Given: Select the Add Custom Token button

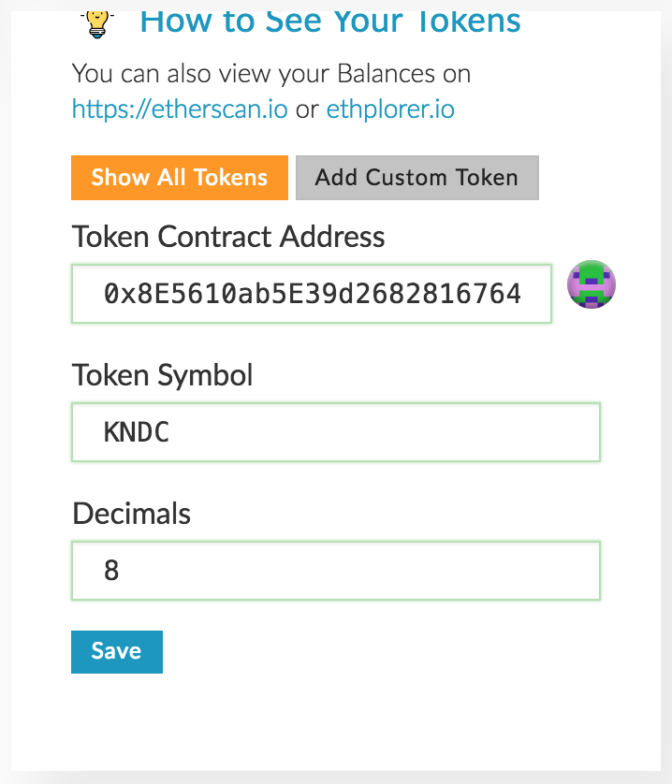Looking at the screenshot, I should coord(416,178).
